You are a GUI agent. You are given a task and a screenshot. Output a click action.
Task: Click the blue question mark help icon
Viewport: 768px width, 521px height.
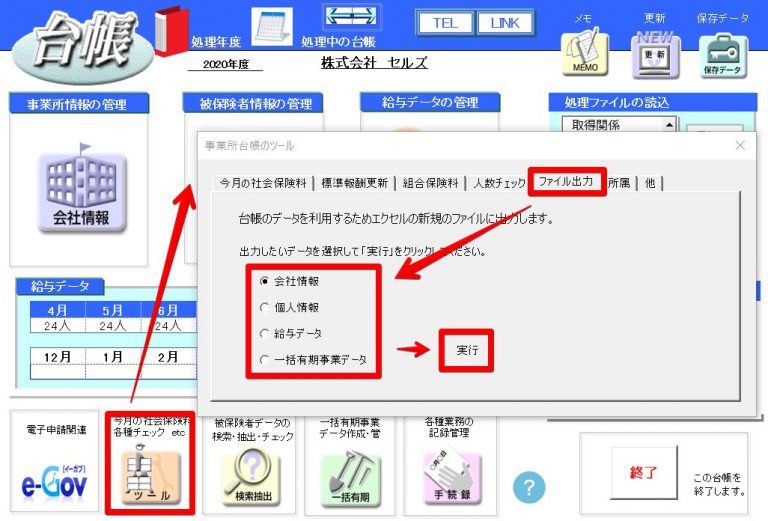click(529, 487)
